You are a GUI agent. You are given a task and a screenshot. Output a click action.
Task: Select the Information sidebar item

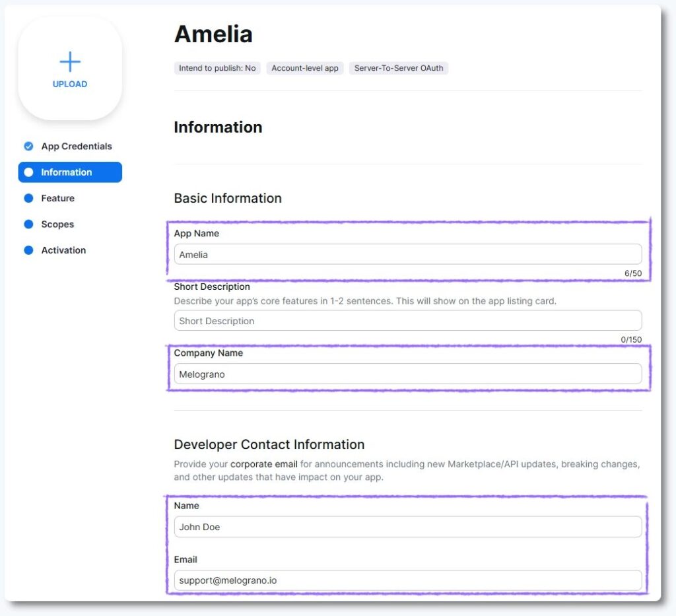click(x=67, y=172)
